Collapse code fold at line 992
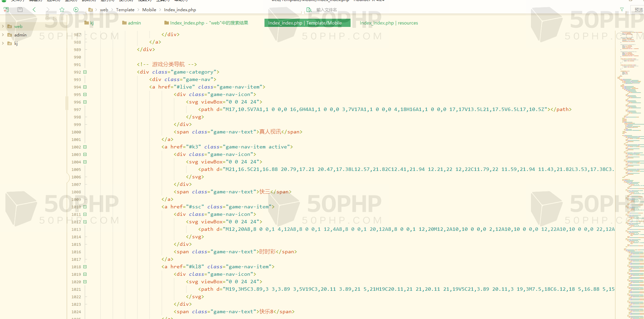The width and height of the screenshot is (644, 319). [x=85, y=72]
